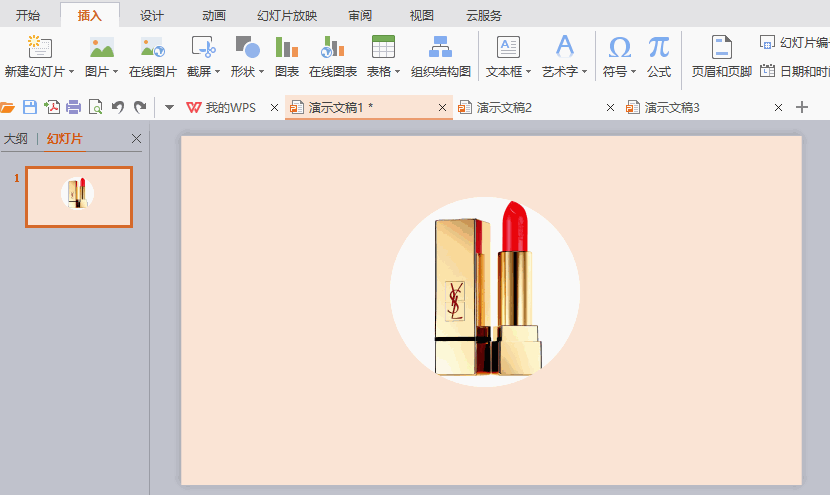Viewport: 830px width, 495px height.
Task: Click the 日期和时间 date and time button
Action: click(795, 71)
